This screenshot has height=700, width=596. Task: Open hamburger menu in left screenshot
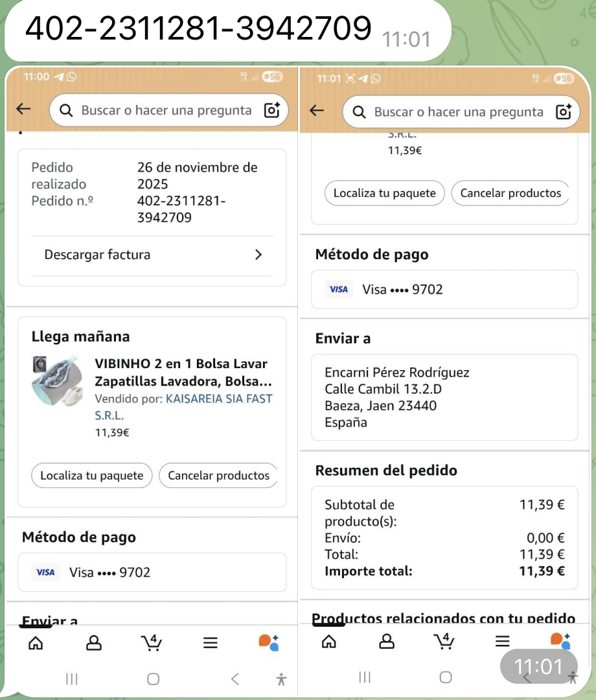(x=210, y=643)
